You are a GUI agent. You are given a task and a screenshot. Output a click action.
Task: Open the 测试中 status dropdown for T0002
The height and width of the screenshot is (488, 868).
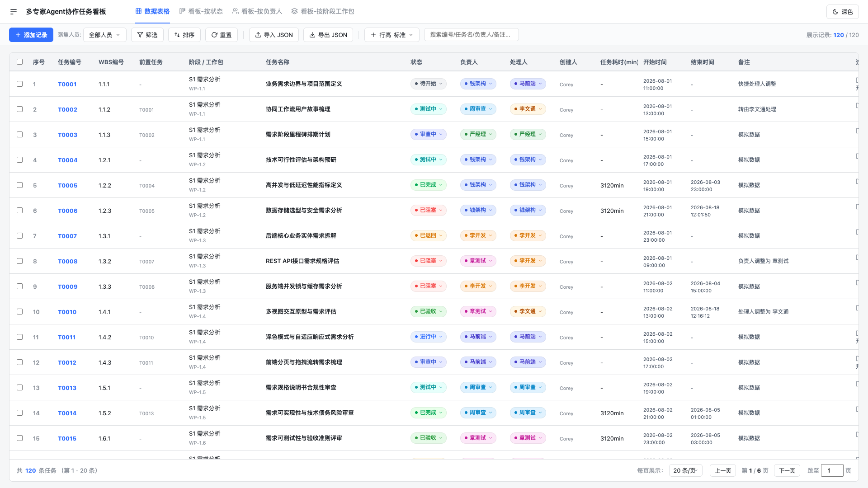pos(429,109)
